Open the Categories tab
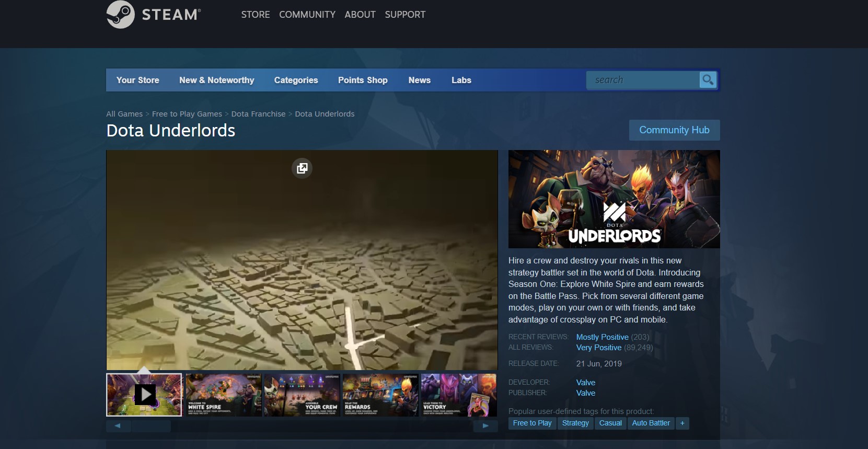 tap(296, 80)
